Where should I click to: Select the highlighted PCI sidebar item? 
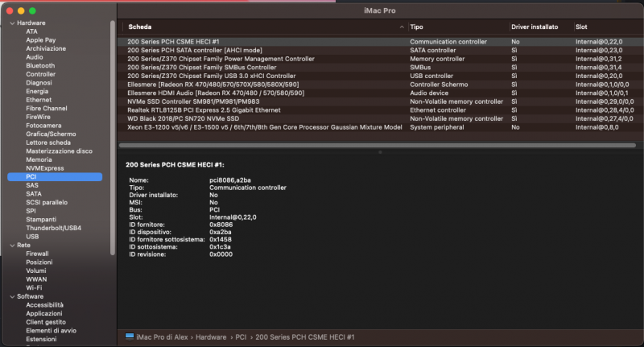[55, 176]
